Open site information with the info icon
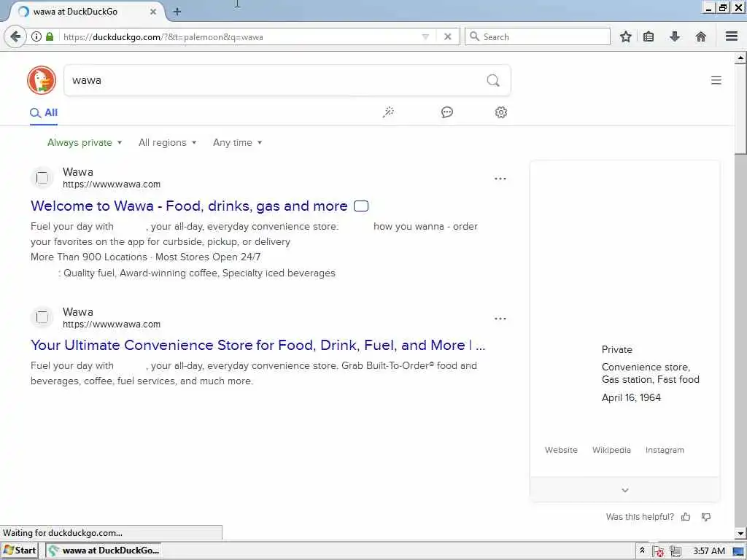The width and height of the screenshot is (747, 560). 36,36
